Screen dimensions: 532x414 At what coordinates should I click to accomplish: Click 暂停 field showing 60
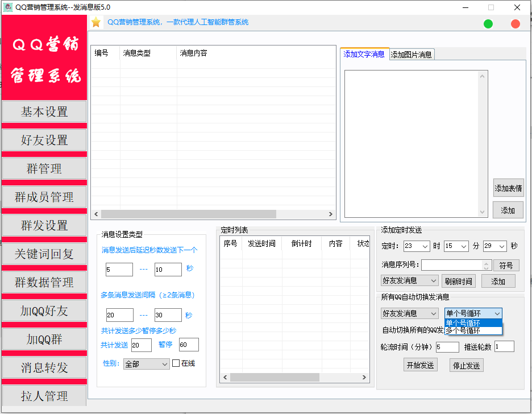pyautogui.click(x=189, y=345)
